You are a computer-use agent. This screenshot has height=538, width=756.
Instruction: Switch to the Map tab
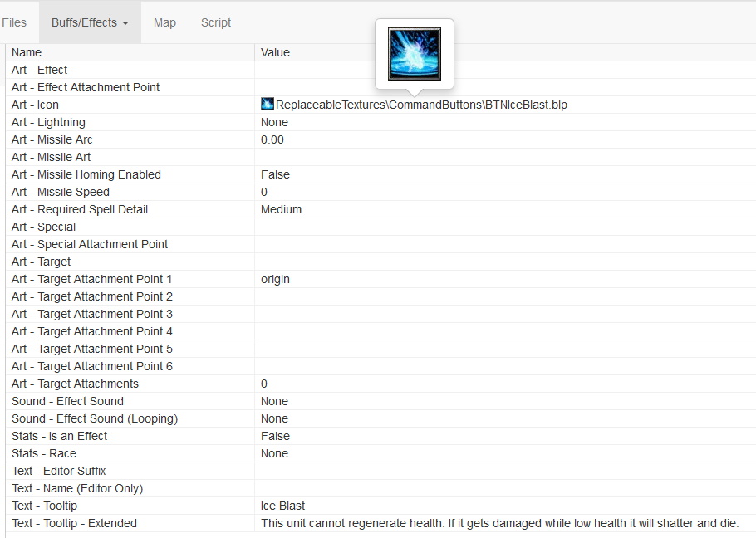click(x=164, y=22)
